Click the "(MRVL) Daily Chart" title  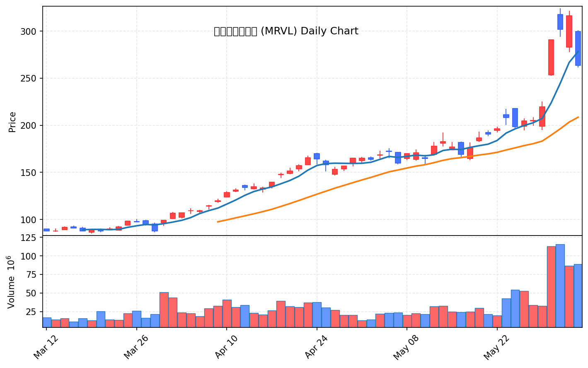pos(286,31)
